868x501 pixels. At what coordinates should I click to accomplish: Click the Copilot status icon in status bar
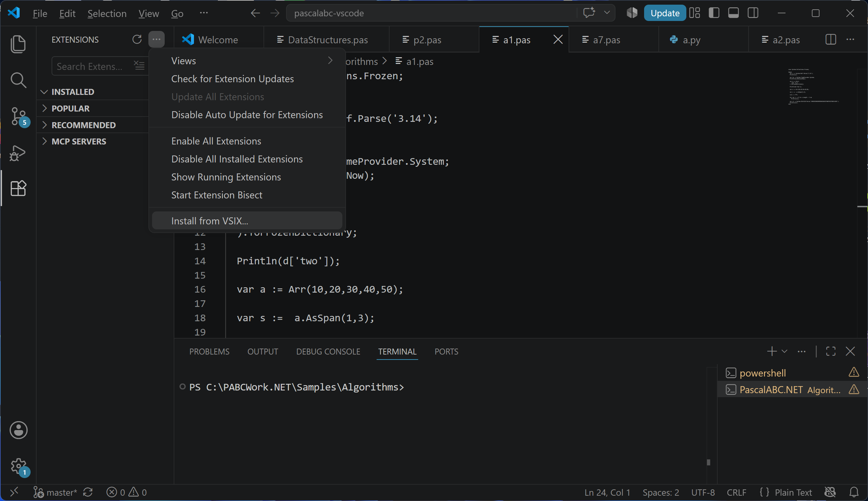[x=830, y=492]
